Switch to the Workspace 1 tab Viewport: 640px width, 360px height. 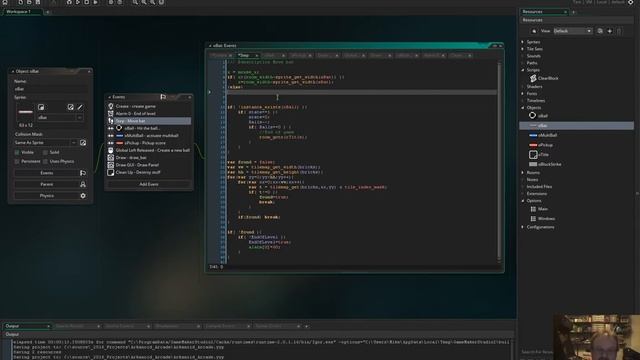pos(22,12)
